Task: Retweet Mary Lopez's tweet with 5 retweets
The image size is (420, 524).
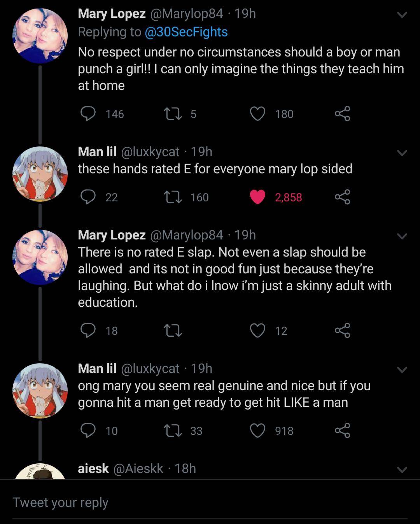Action: pos(173,114)
